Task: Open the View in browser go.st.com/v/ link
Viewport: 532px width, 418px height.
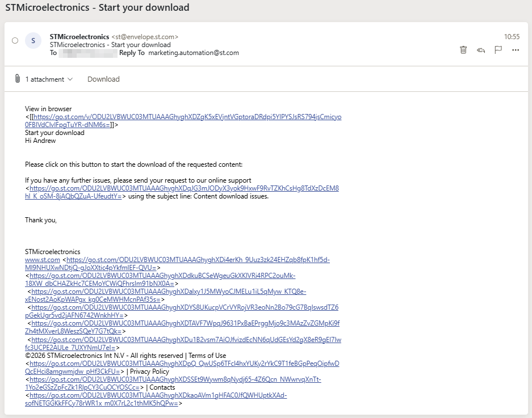Action: click(x=183, y=121)
